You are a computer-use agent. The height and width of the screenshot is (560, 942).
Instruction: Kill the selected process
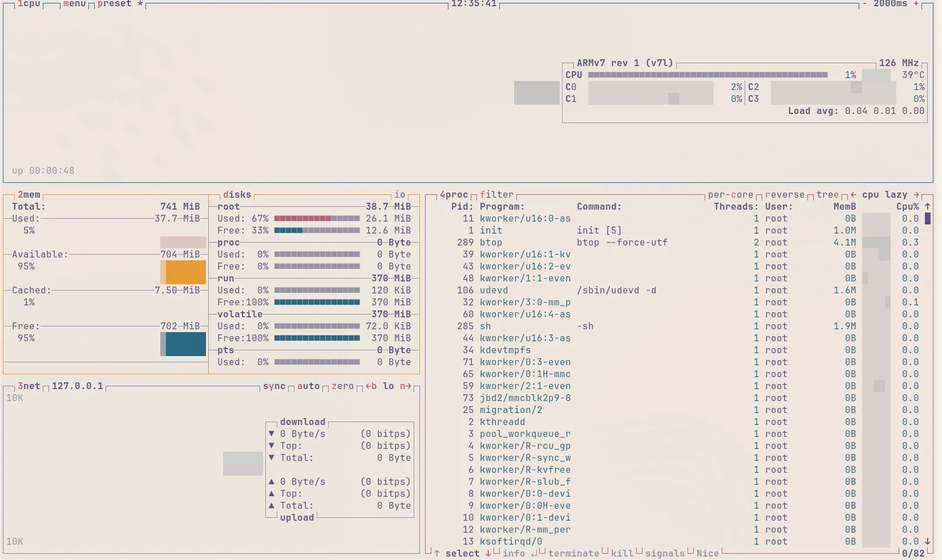(x=622, y=554)
